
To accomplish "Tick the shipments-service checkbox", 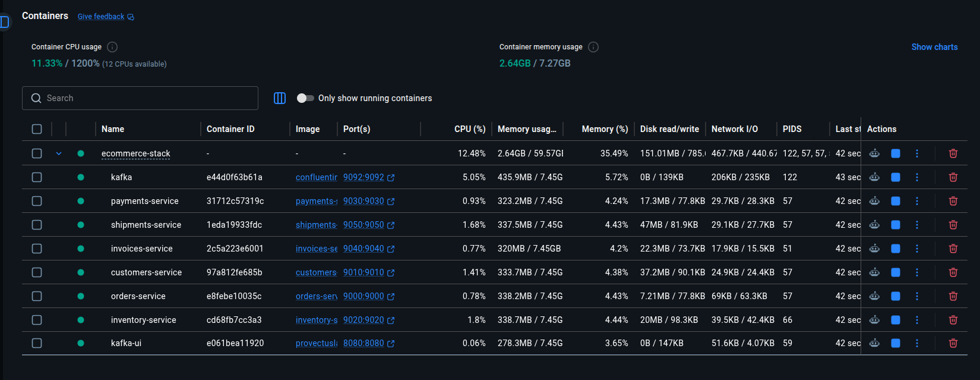I will (37, 225).
